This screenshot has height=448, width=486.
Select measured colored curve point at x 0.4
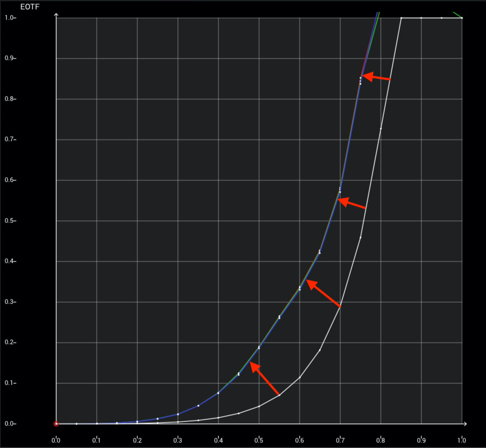(218, 393)
